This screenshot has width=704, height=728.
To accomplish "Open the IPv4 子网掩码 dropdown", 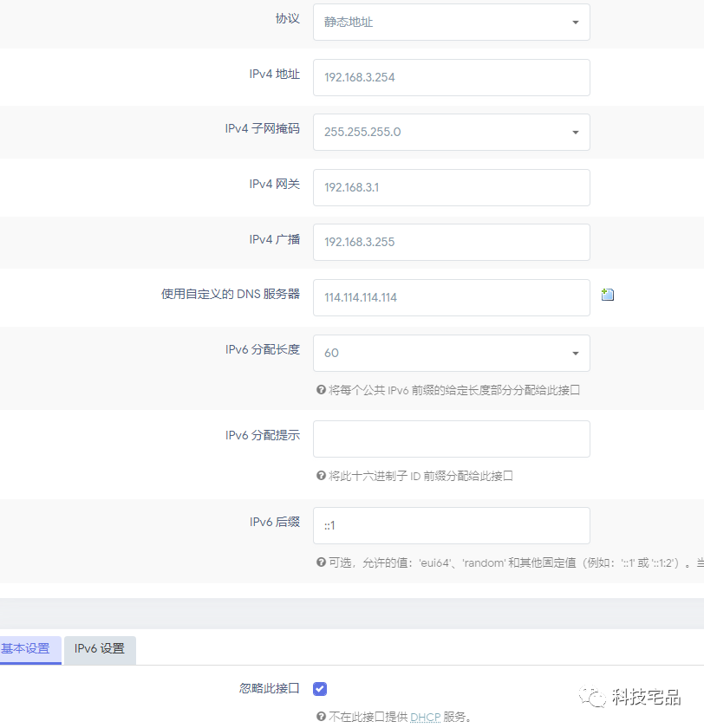I will (x=451, y=132).
